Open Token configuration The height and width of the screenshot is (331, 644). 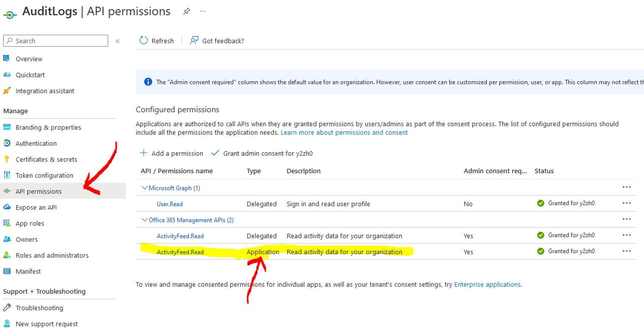coord(43,175)
